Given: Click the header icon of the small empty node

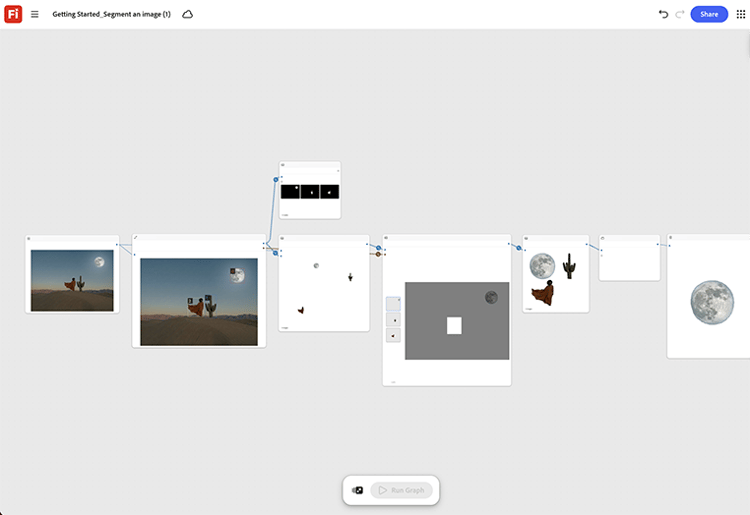Looking at the screenshot, I should click(x=603, y=238).
